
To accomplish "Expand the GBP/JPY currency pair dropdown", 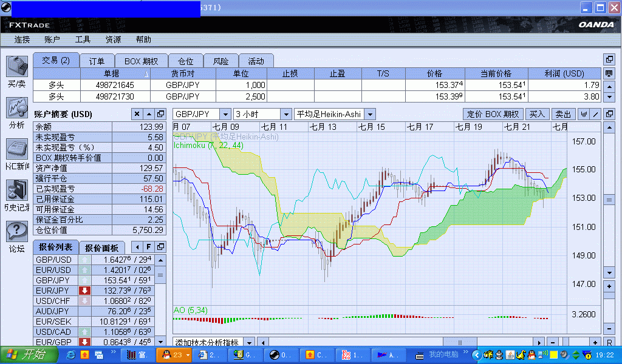I will point(224,114).
